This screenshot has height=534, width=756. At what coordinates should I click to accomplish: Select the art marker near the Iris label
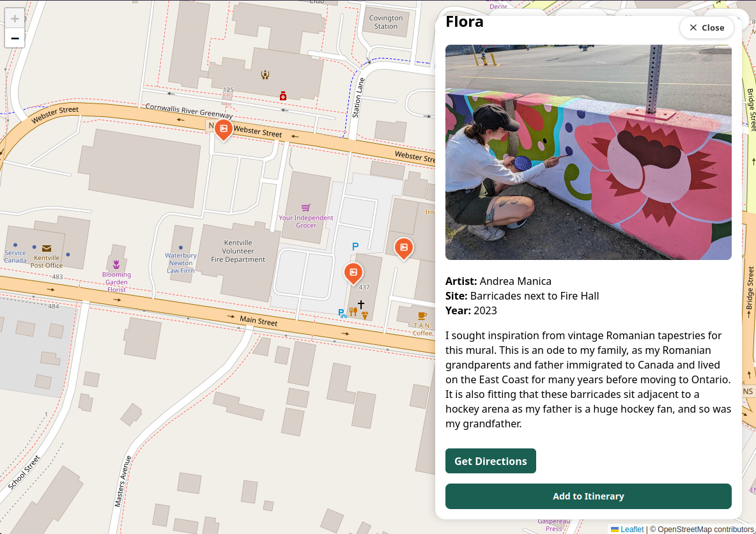click(404, 248)
